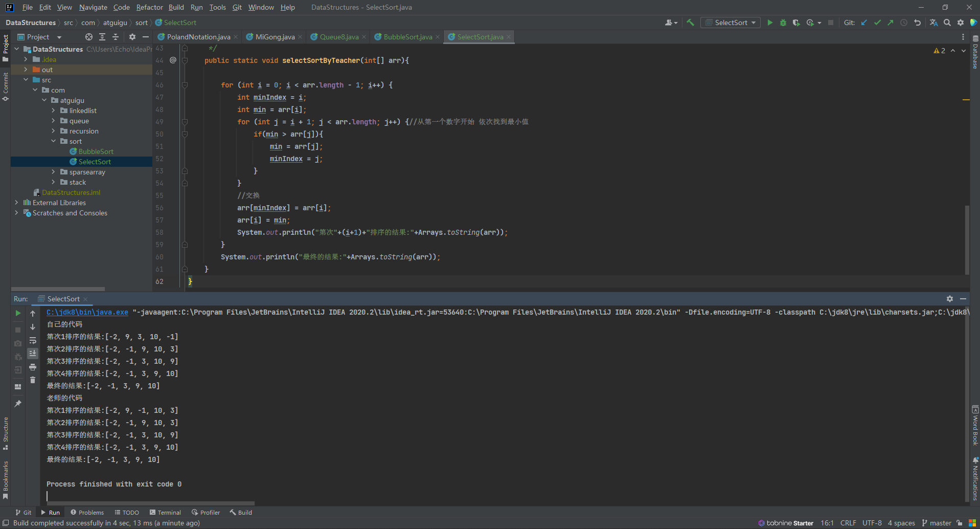Pin the Run tab with pin icon

tap(18, 404)
